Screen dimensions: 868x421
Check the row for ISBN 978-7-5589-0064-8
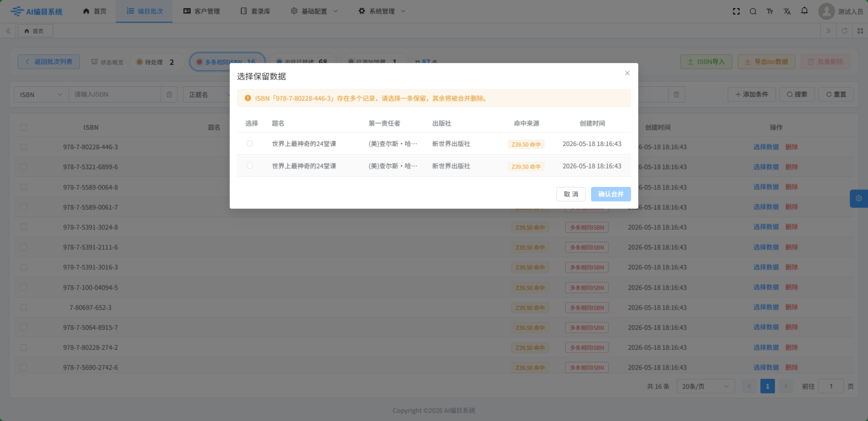point(23,187)
